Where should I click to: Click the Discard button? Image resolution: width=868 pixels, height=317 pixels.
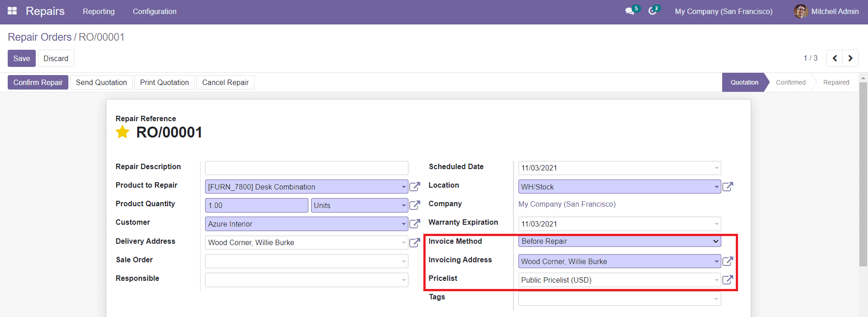point(56,58)
